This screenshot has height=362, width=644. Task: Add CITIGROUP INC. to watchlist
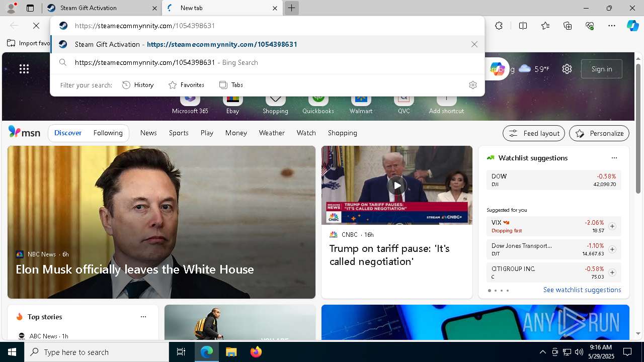click(612, 273)
